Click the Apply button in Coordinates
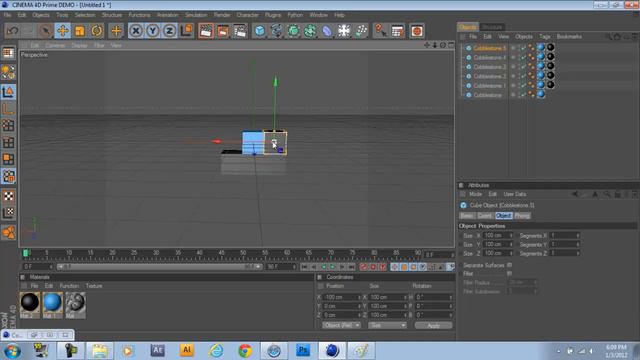640x360 pixels. point(433,325)
